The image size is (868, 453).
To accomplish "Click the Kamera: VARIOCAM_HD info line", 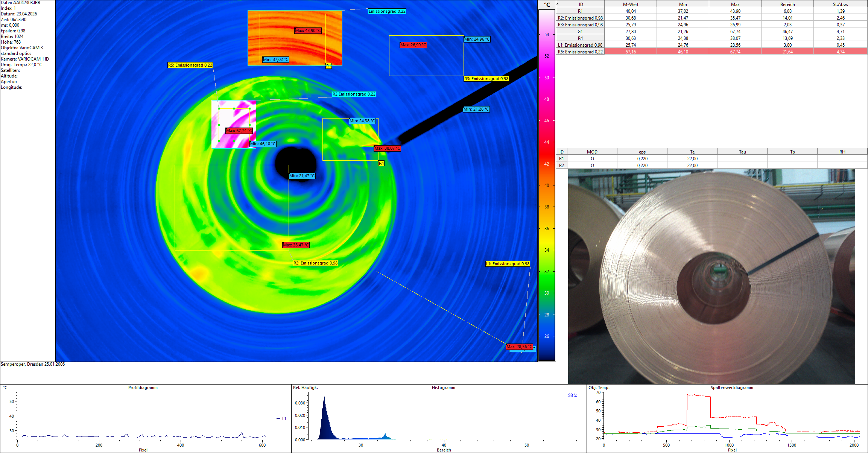I will click(x=25, y=59).
